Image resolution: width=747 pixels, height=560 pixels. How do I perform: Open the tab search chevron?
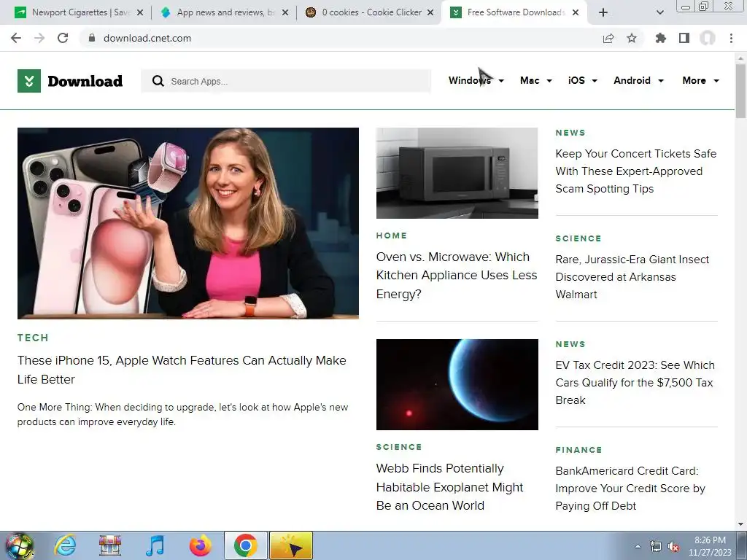pos(659,12)
